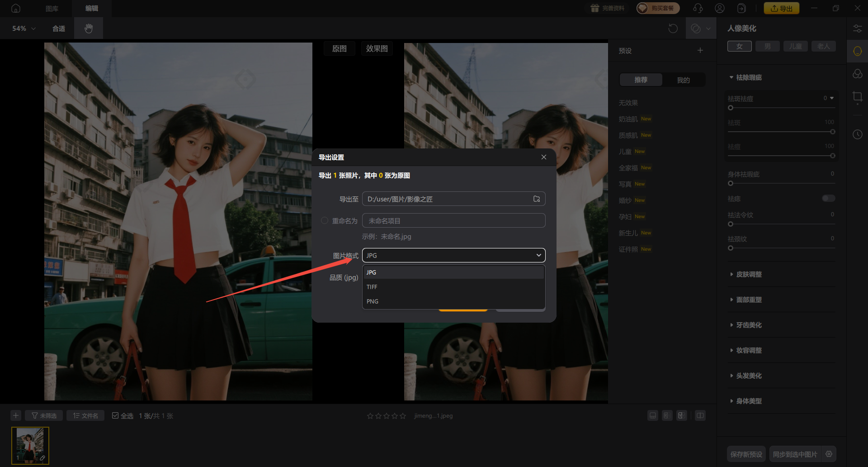Image resolution: width=868 pixels, height=467 pixels.
Task: Click the browse folder icon in export path
Action: pyautogui.click(x=537, y=199)
